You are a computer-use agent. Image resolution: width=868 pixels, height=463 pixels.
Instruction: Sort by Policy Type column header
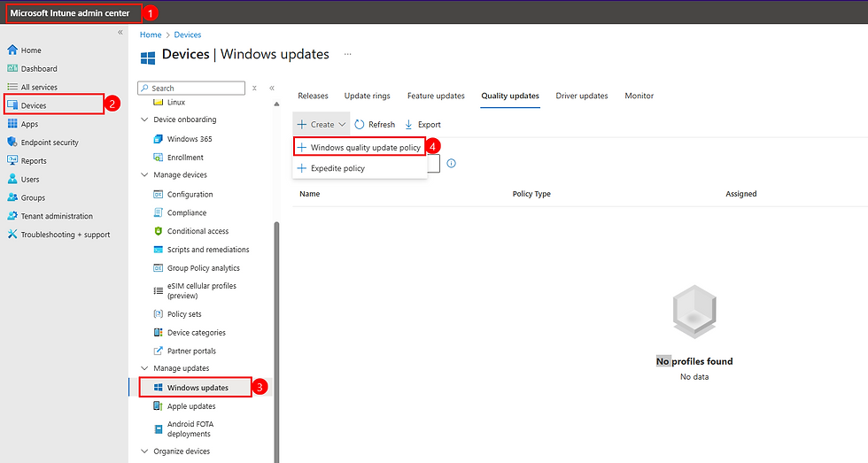(x=531, y=194)
